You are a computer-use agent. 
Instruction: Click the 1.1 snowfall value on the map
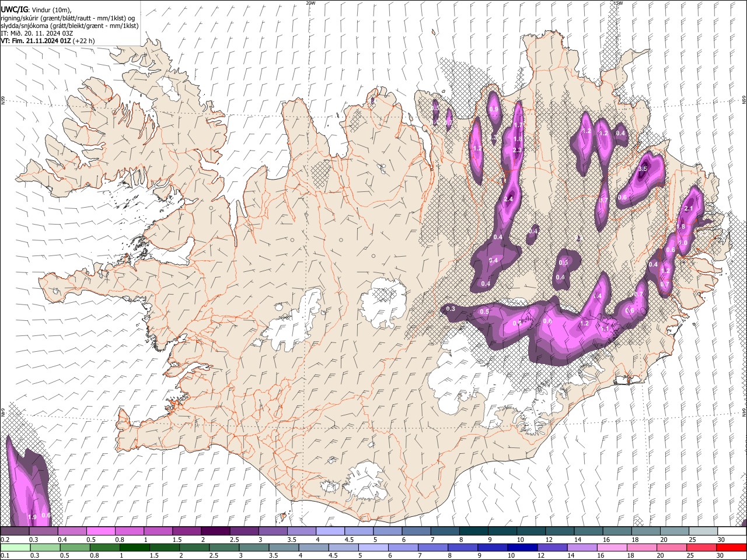click(x=605, y=329)
